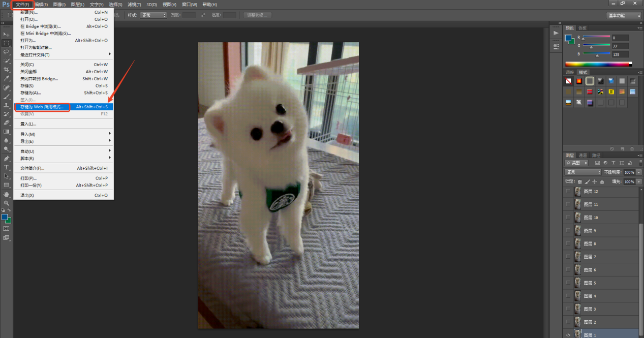Click the 调整边缘 button in options bar

pyautogui.click(x=258, y=15)
